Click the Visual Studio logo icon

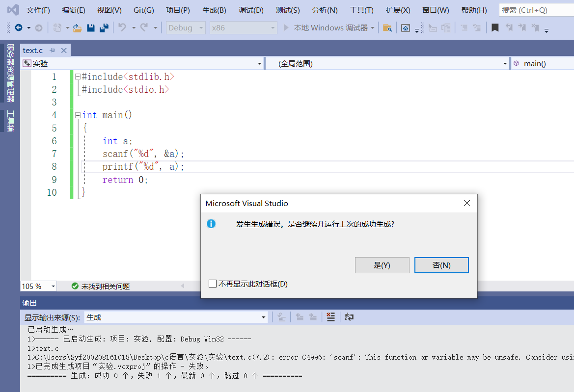tap(13, 10)
